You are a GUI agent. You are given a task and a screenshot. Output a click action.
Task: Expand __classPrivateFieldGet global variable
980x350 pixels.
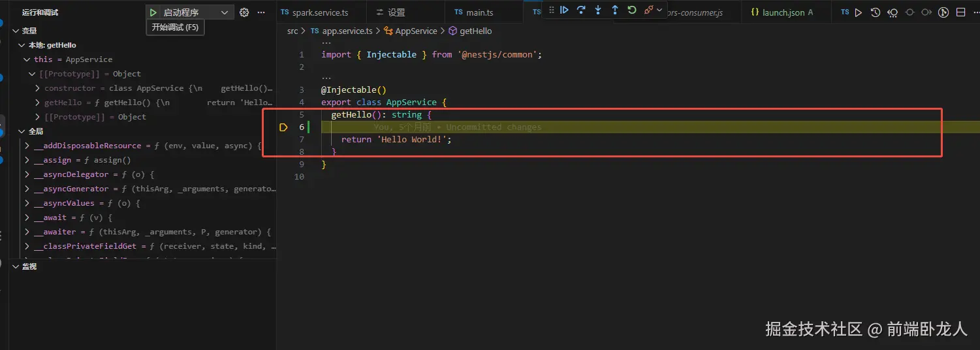tap(27, 246)
